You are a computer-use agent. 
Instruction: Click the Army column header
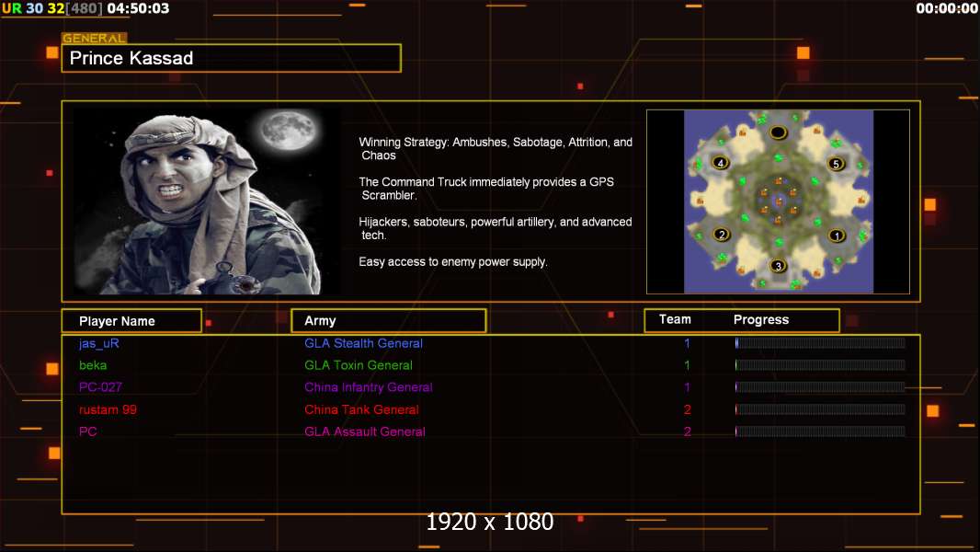tap(388, 321)
